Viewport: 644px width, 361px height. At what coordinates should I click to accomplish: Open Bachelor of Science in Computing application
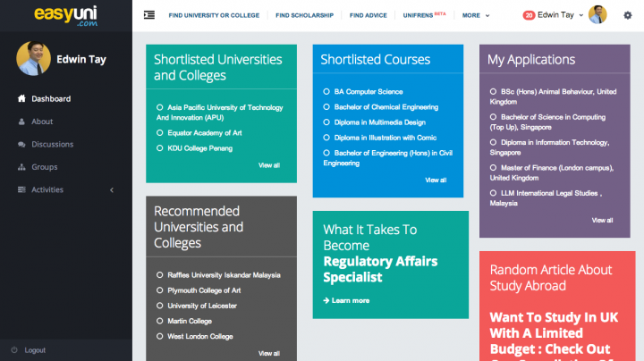click(x=547, y=122)
